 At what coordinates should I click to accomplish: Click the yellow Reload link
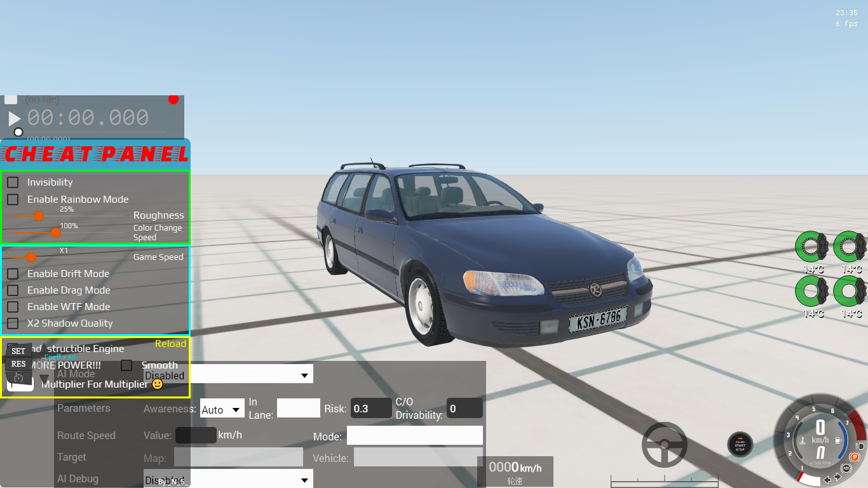pos(171,344)
